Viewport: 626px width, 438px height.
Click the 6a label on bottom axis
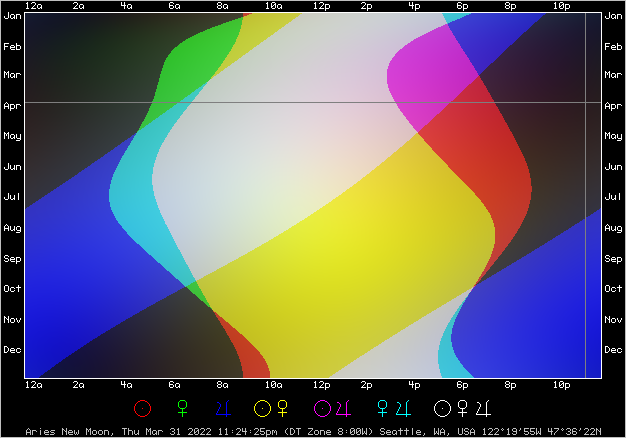pos(176,385)
